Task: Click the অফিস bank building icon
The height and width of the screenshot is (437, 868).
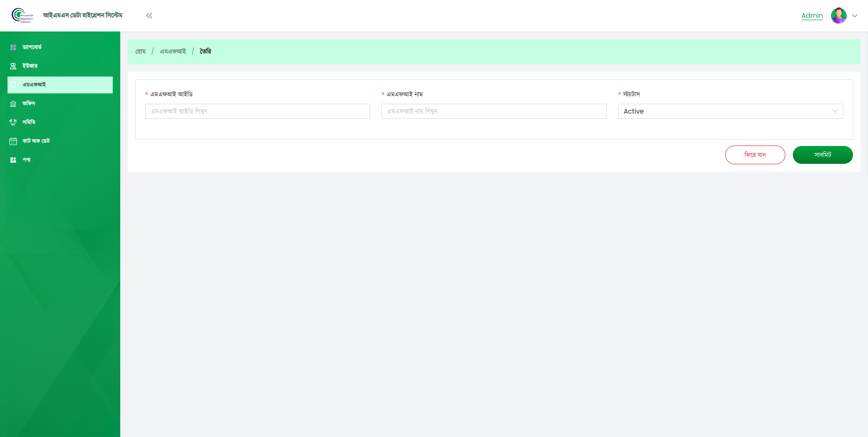Action: click(13, 104)
